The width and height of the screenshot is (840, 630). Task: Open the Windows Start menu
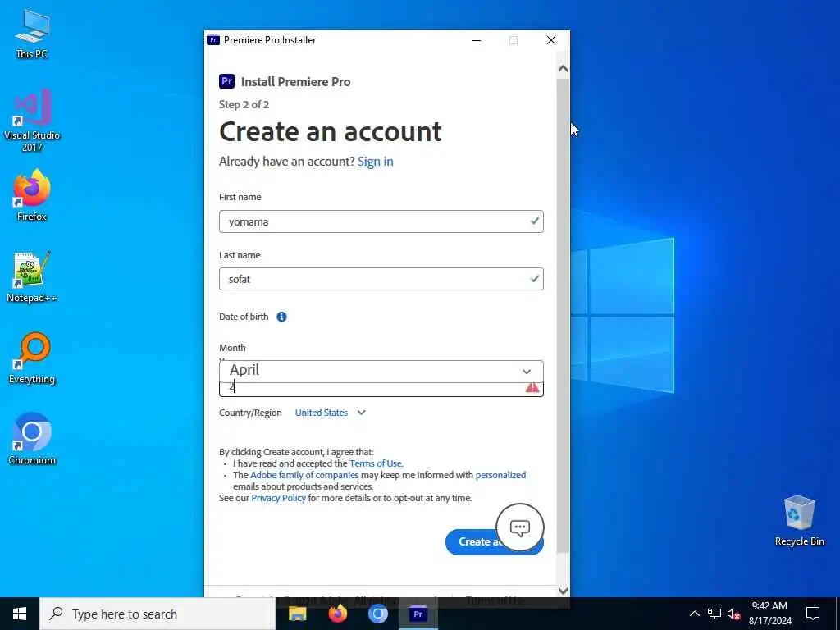(20, 614)
